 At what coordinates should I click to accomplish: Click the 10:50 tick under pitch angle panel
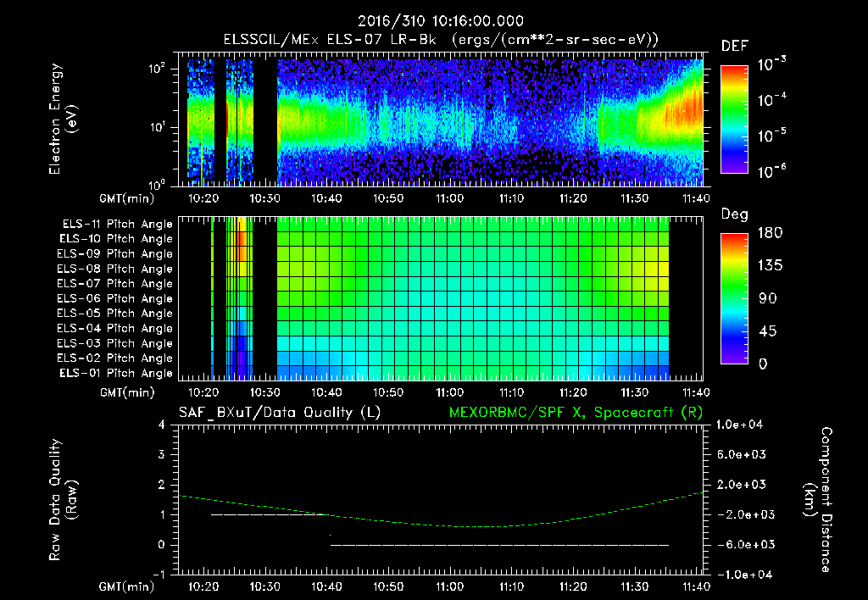[388, 392]
